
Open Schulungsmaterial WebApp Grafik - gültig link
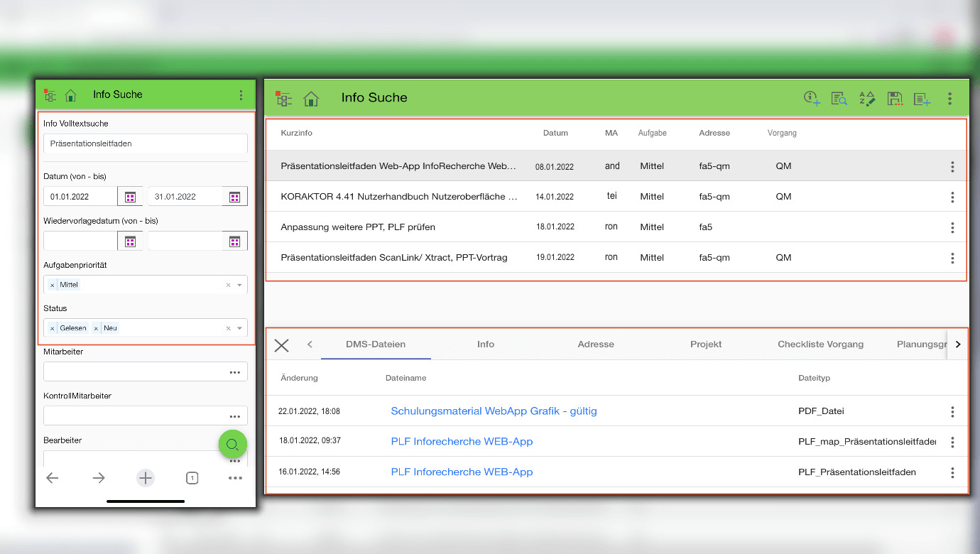[x=494, y=411]
